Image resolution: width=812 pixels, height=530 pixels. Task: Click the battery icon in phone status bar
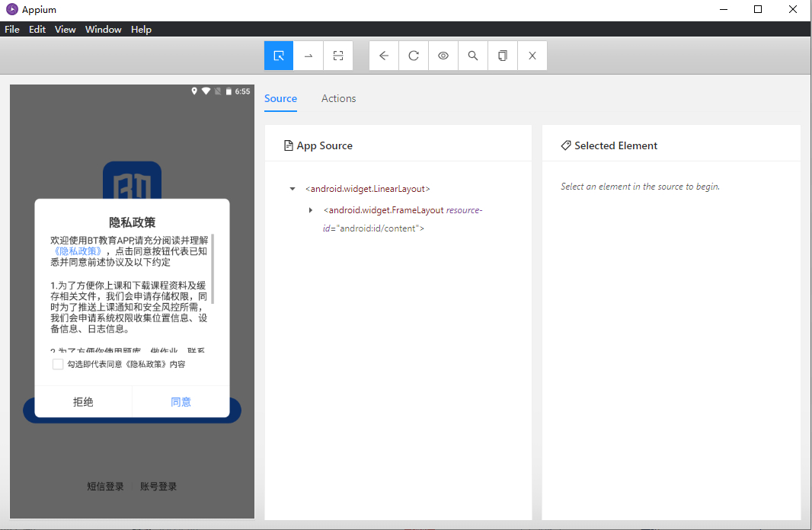[x=229, y=91]
